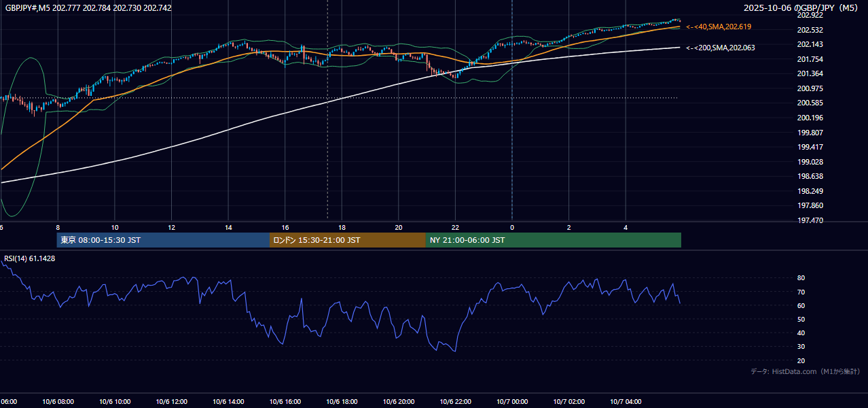
Task: Click price axis value 199.417
Action: click(x=810, y=147)
